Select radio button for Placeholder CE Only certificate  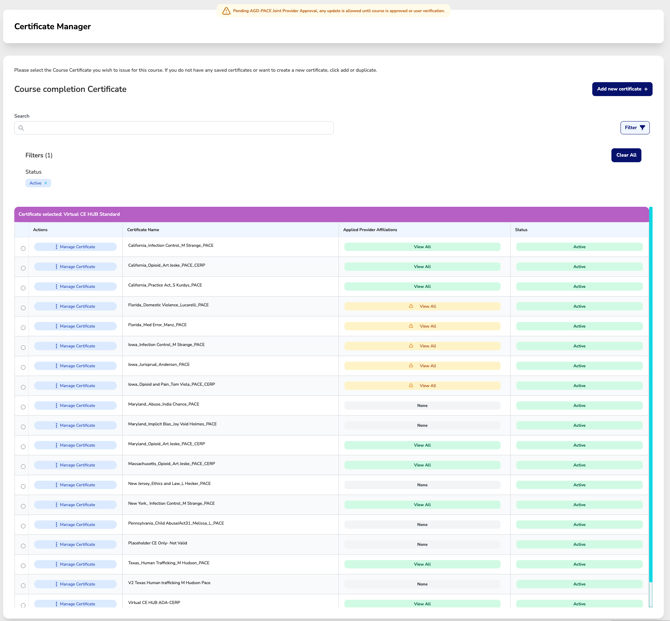23,546
